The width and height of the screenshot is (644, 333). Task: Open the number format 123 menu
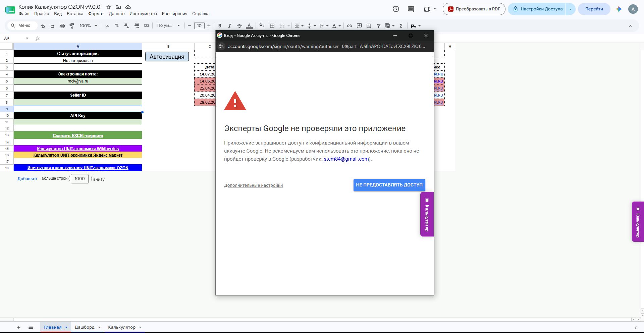coord(146,26)
